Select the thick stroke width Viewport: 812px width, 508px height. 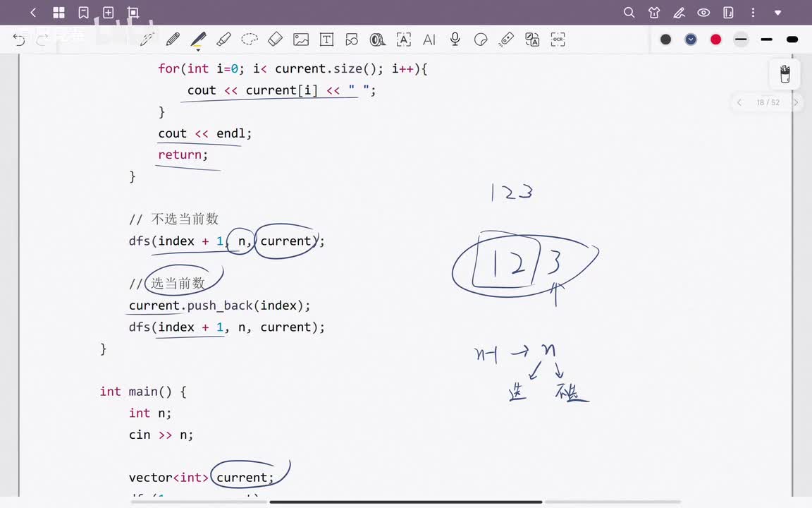pos(792,40)
